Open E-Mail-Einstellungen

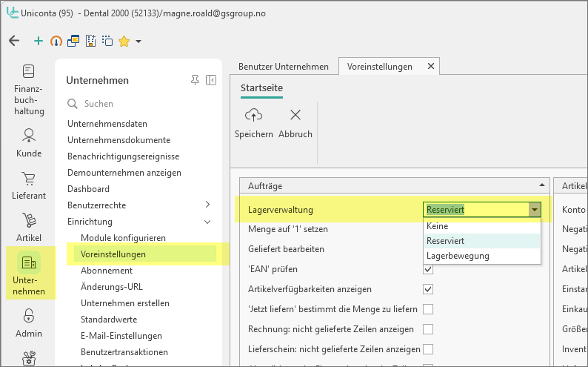point(121,336)
